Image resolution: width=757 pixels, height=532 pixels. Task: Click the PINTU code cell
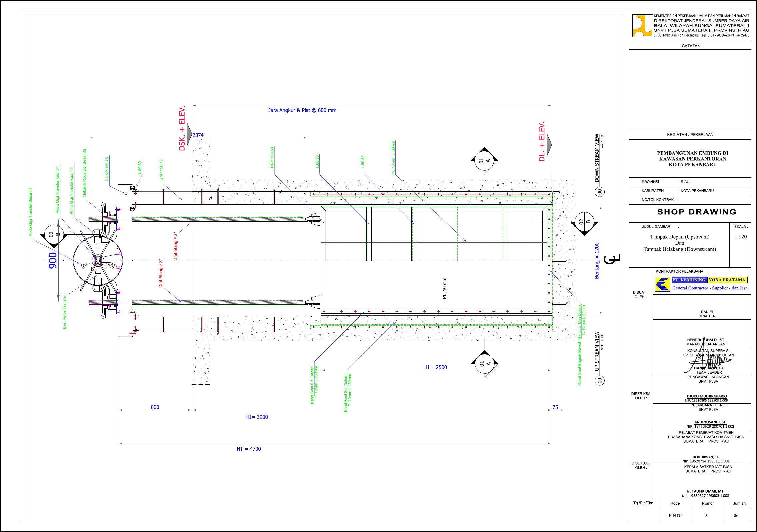(675, 515)
